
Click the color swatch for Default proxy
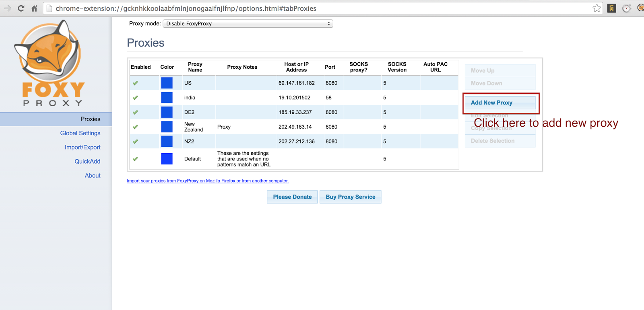pos(167,159)
